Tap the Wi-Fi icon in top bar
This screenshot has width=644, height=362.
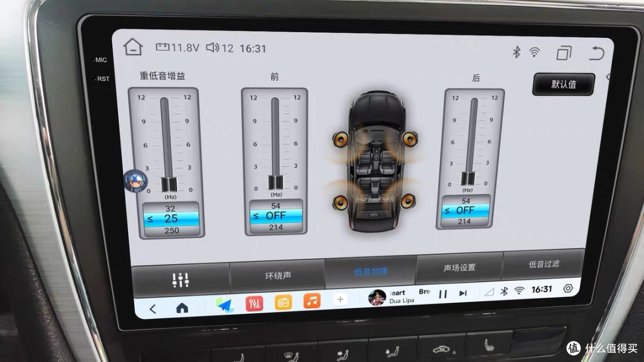pos(534,52)
